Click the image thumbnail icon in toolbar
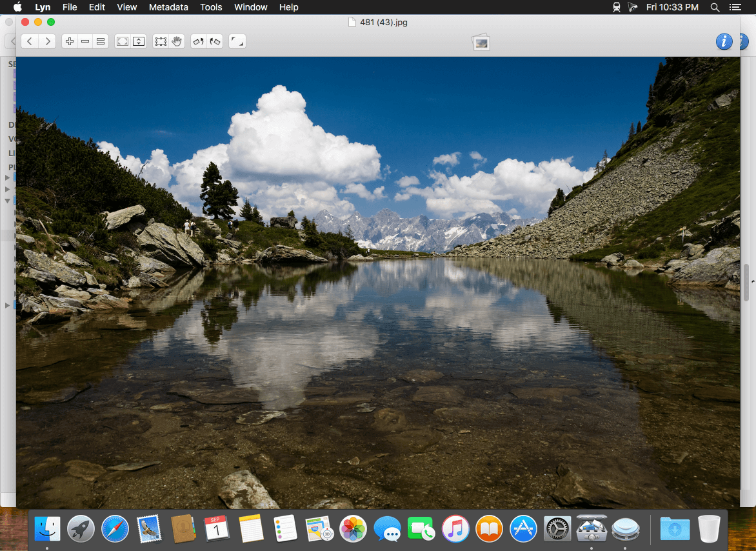Viewport: 756px width, 551px height. click(481, 43)
